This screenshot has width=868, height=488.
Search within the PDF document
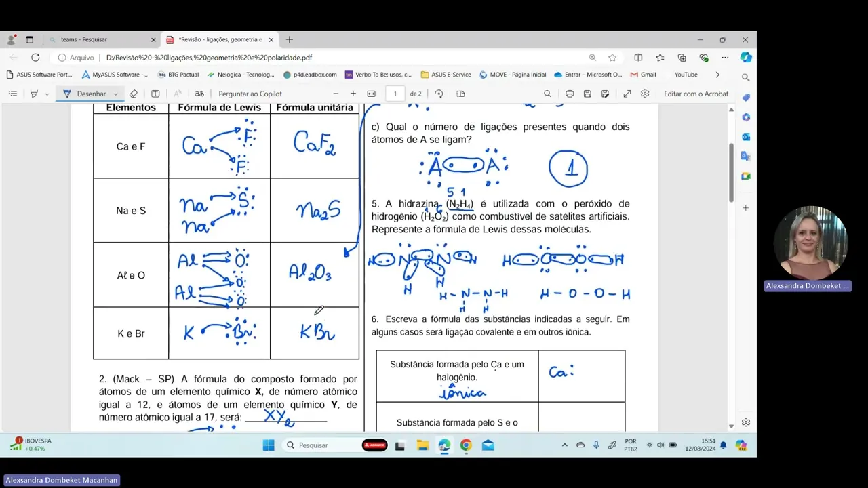pyautogui.click(x=547, y=94)
